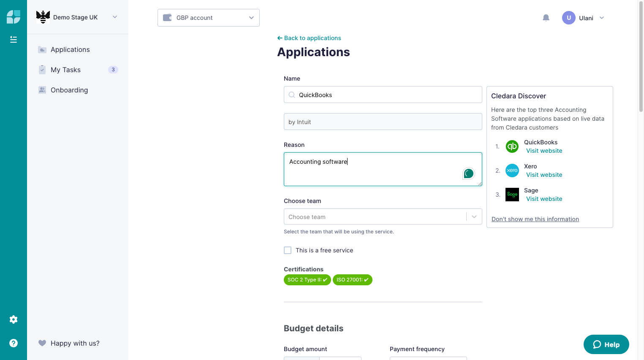
Task: Open the question mark help icon
Action: pos(14,343)
